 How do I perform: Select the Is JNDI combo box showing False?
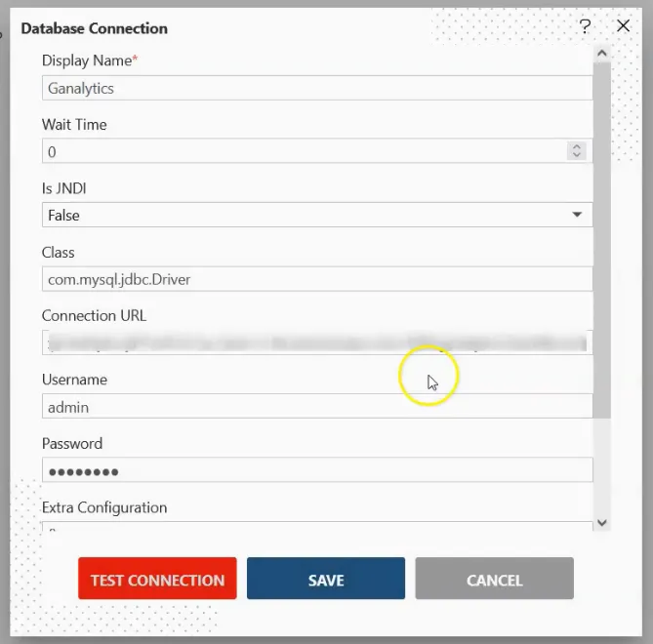(x=317, y=215)
